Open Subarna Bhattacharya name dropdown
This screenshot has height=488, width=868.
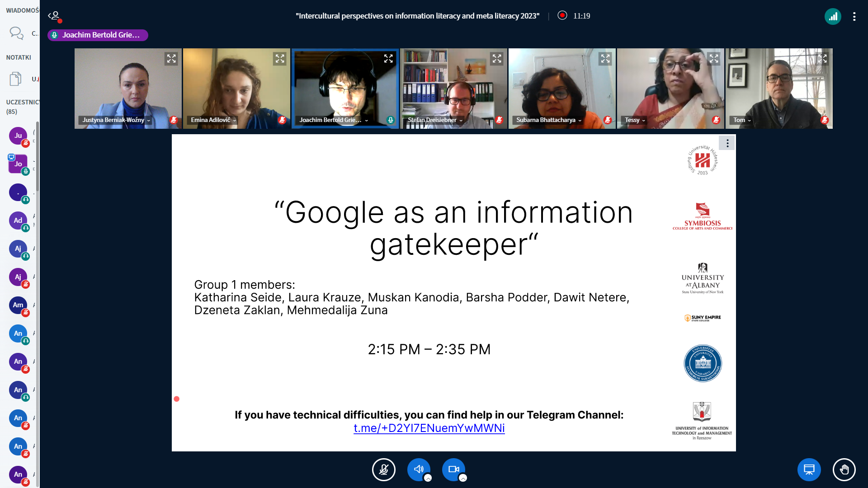click(x=549, y=120)
